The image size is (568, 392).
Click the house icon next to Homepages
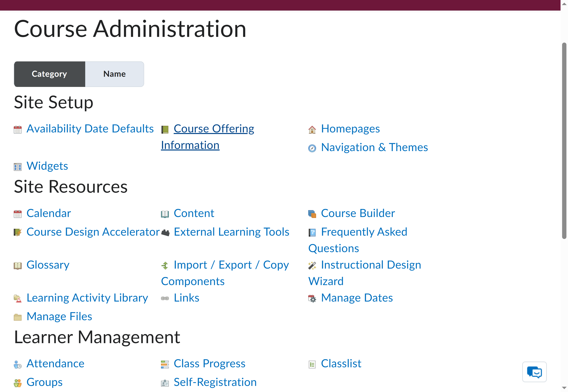pos(312,129)
